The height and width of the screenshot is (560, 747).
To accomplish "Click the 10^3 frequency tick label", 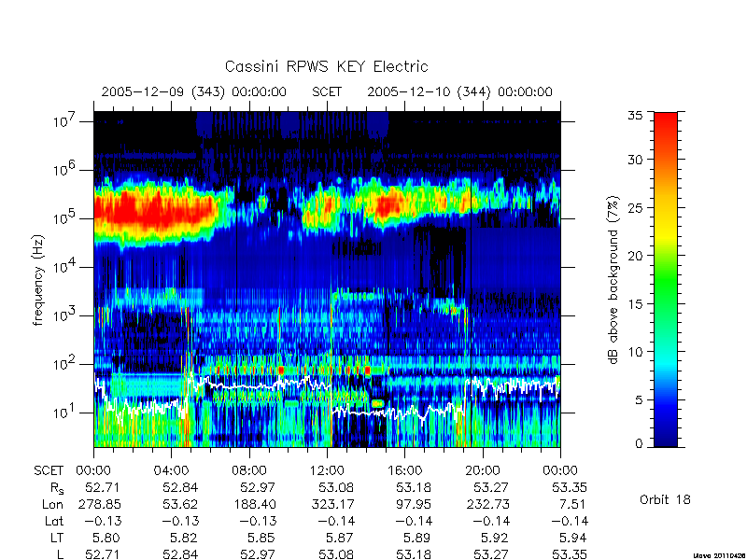I will click(x=63, y=315).
